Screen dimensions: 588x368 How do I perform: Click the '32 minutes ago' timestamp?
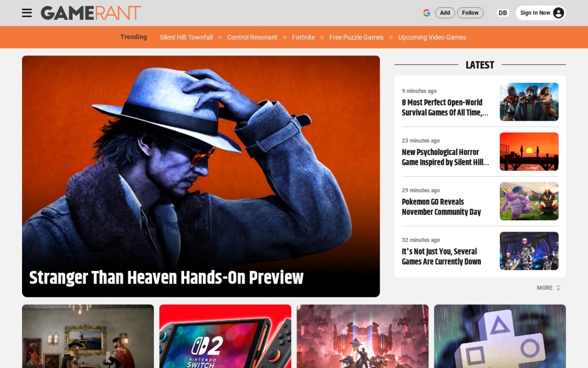tap(421, 240)
